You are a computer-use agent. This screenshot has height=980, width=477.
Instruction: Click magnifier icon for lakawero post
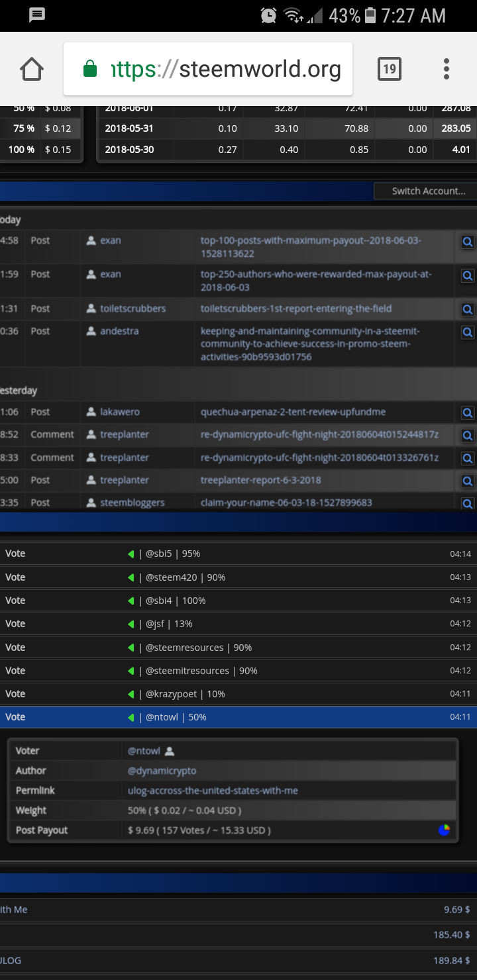468,413
